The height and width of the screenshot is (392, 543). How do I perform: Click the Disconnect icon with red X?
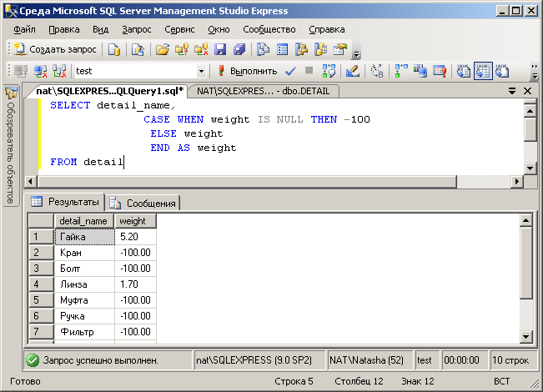click(40, 71)
